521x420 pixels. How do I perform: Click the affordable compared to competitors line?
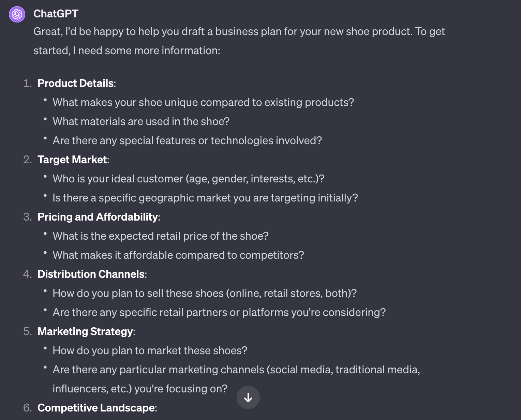tap(178, 255)
